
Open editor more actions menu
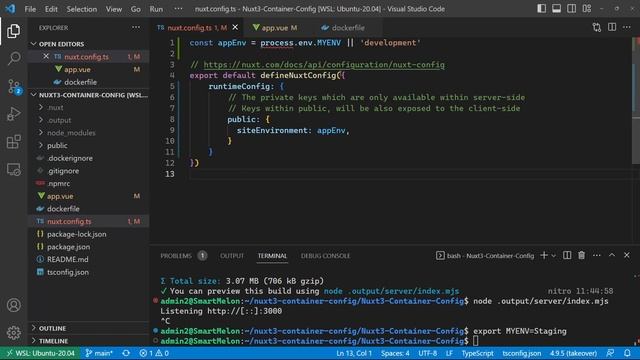(x=627, y=27)
